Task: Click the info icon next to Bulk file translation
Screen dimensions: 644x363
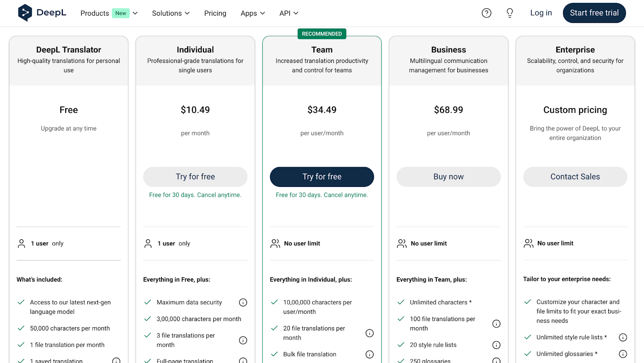Action: coord(369,354)
